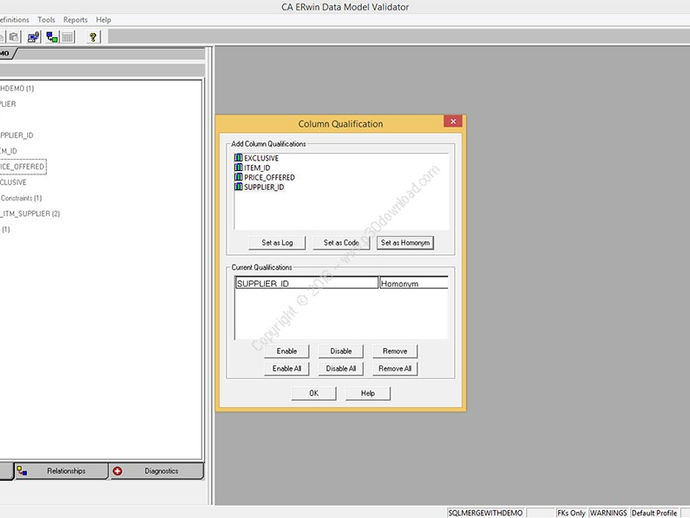Click the Relationships tab icon
This screenshot has width=690, height=518.
click(x=22, y=471)
